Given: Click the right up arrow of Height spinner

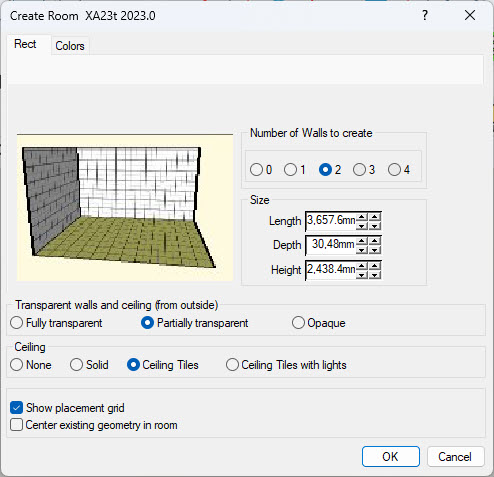Looking at the screenshot, I should (375, 266).
